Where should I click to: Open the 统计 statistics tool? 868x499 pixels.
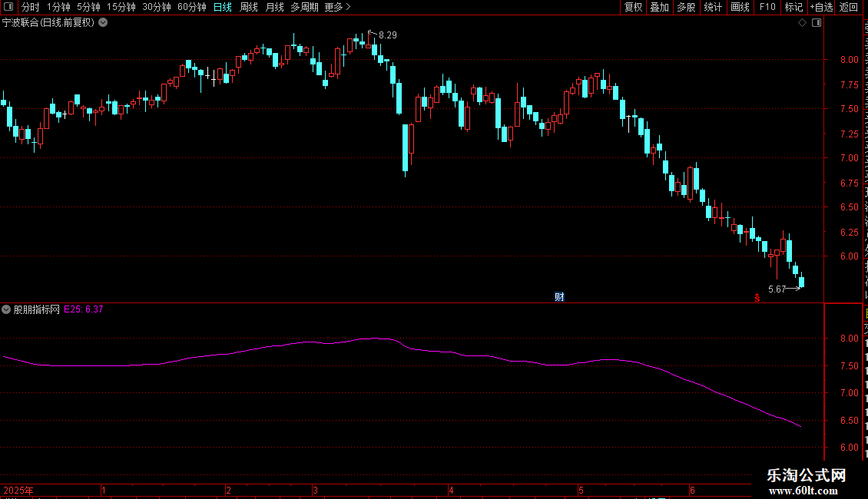click(712, 7)
